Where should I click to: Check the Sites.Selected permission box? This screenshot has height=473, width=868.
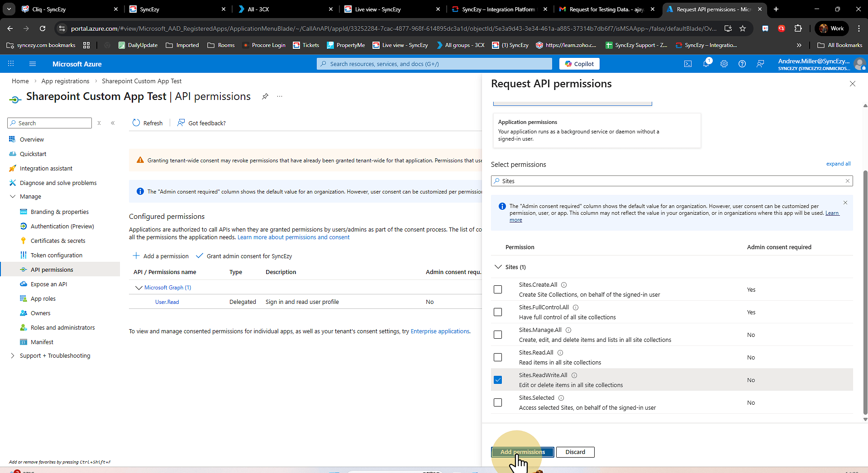pyautogui.click(x=498, y=402)
